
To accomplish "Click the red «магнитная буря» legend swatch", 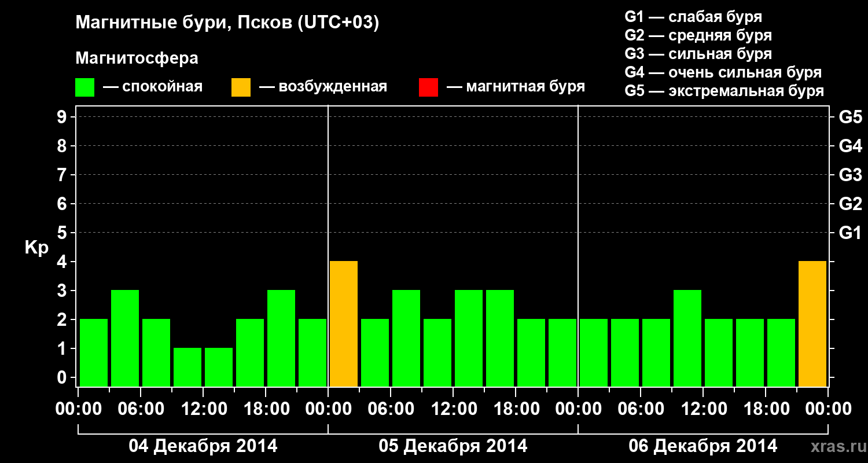I will click(428, 87).
